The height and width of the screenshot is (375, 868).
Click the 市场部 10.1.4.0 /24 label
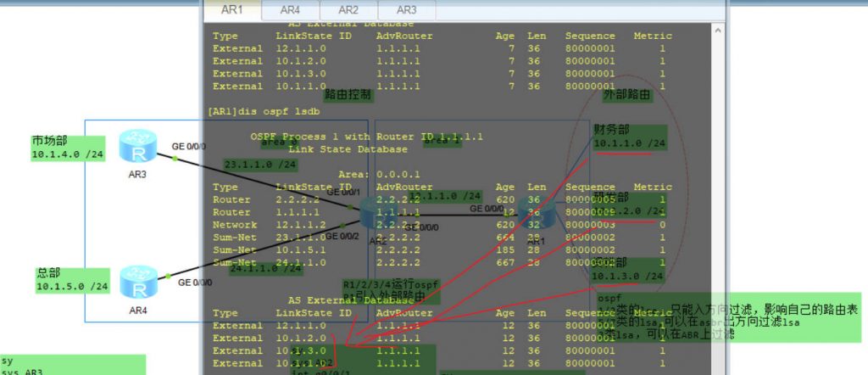point(68,148)
